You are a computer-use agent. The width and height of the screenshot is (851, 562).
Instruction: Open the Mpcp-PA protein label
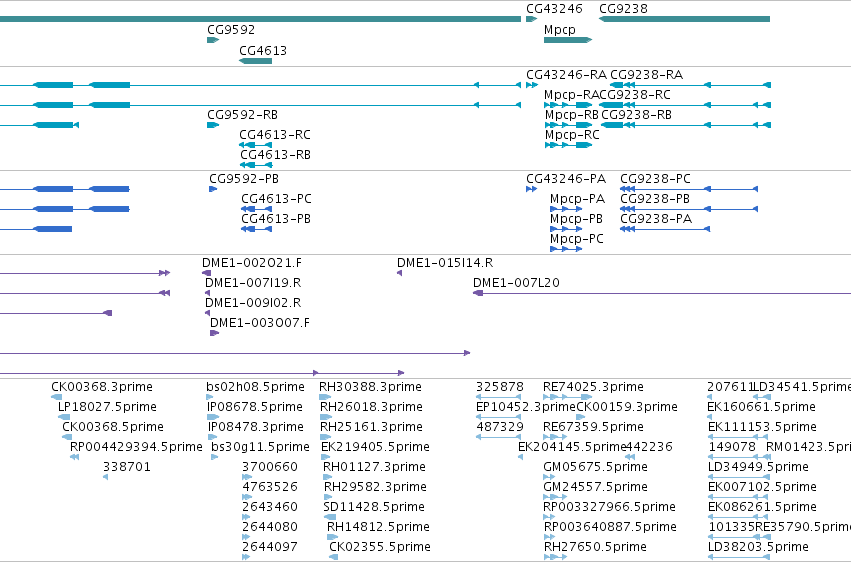(577, 199)
